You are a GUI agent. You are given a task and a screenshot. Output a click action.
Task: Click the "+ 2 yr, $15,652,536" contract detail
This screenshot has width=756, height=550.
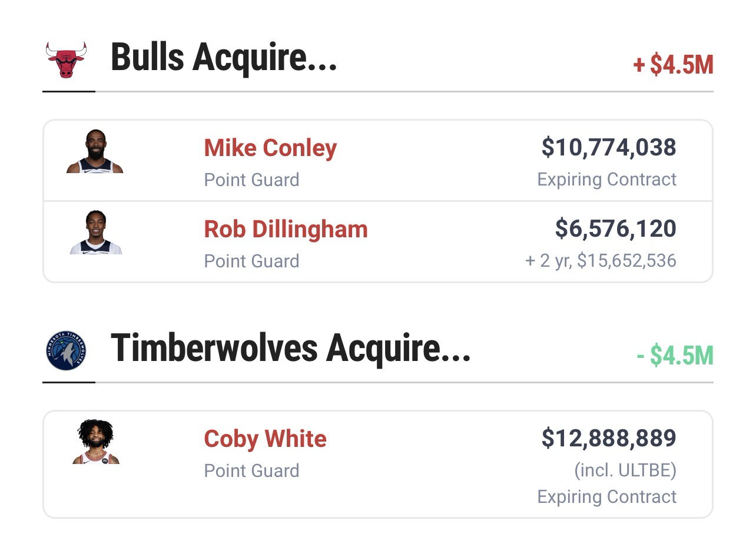pos(601,261)
